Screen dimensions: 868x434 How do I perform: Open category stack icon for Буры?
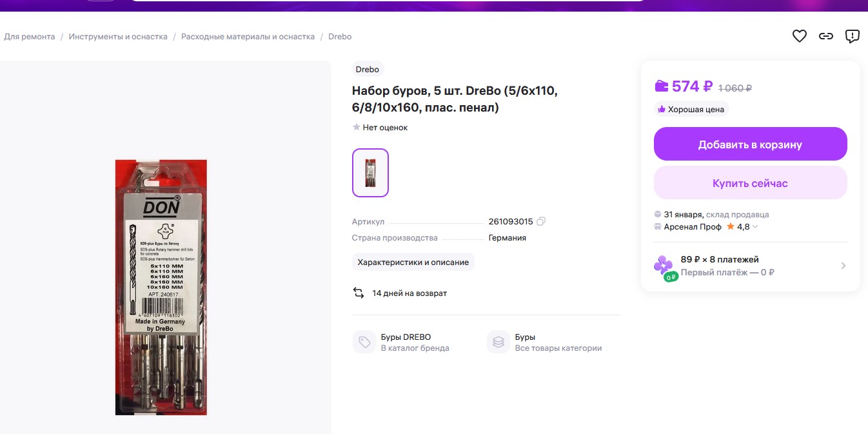[498, 342]
